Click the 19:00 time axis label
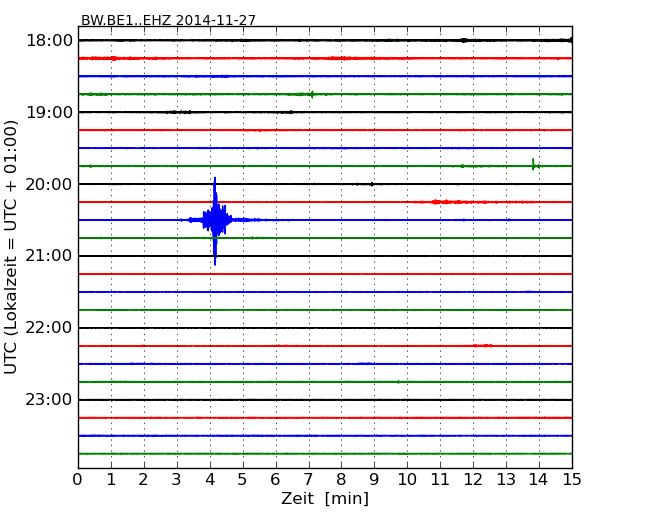650x520 pixels. pos(49,112)
